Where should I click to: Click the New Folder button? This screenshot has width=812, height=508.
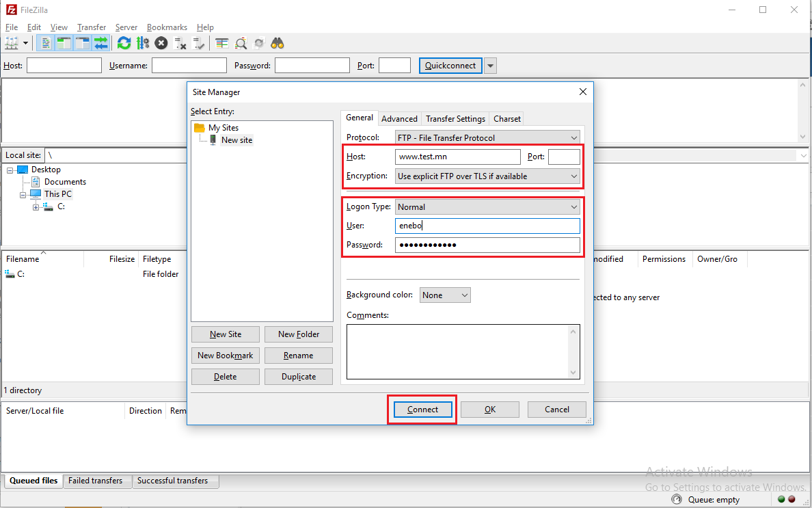299,334
